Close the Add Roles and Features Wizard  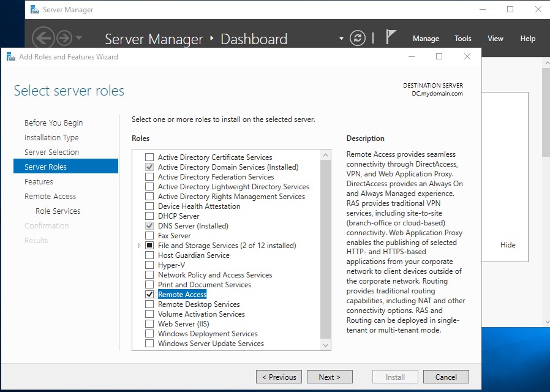pyautogui.click(x=467, y=56)
